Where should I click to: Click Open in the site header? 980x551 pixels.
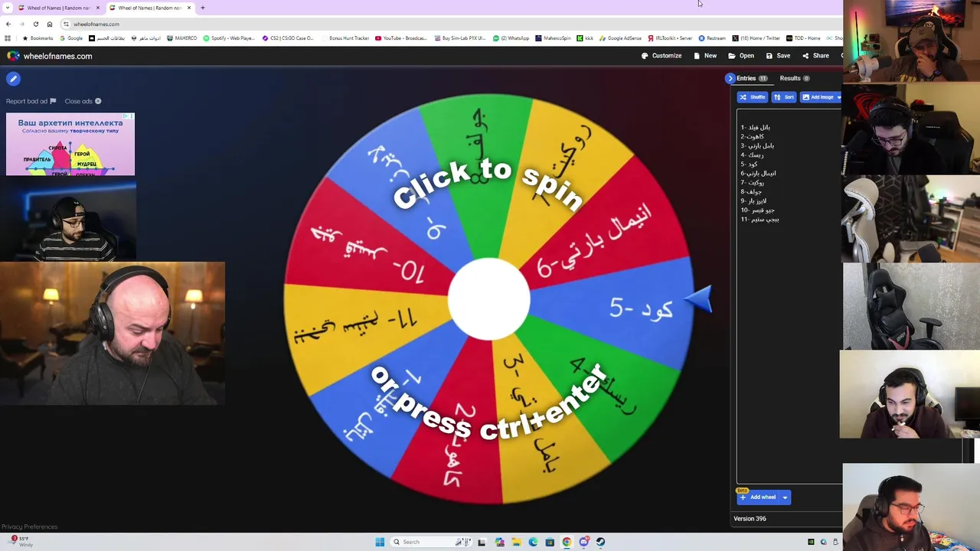pos(741,56)
